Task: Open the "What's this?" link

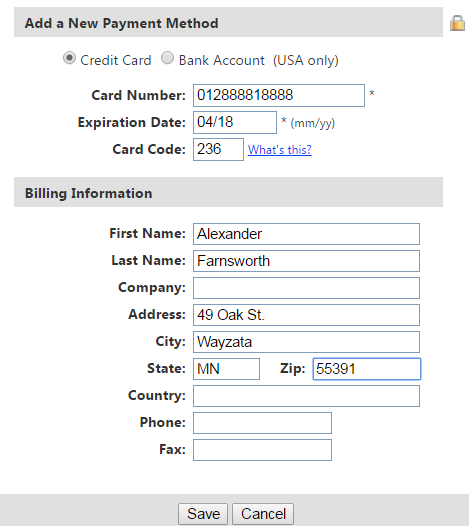Action: coord(280,150)
